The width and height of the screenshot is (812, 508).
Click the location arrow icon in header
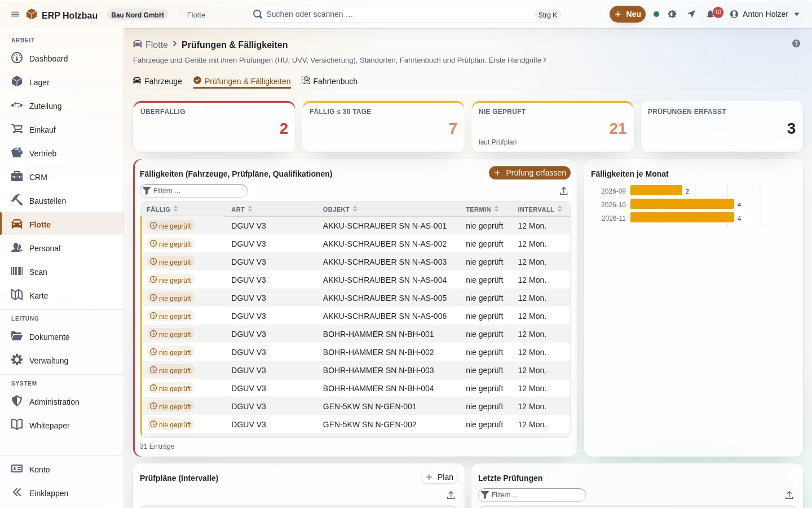tap(691, 14)
